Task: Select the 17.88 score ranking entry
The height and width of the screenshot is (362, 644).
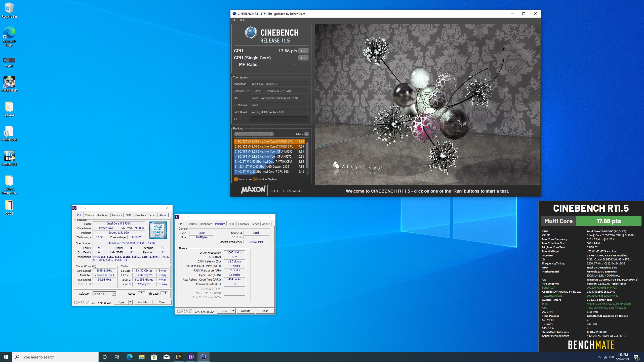Action: click(x=269, y=142)
